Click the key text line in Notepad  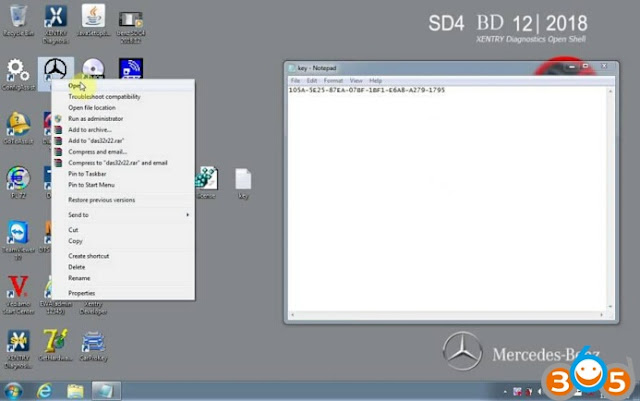[x=367, y=90]
